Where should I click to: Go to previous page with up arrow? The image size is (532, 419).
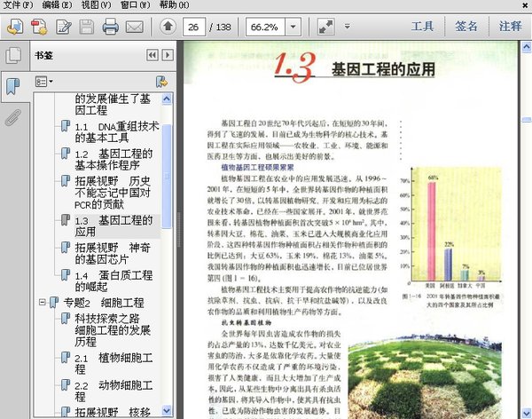(x=168, y=27)
